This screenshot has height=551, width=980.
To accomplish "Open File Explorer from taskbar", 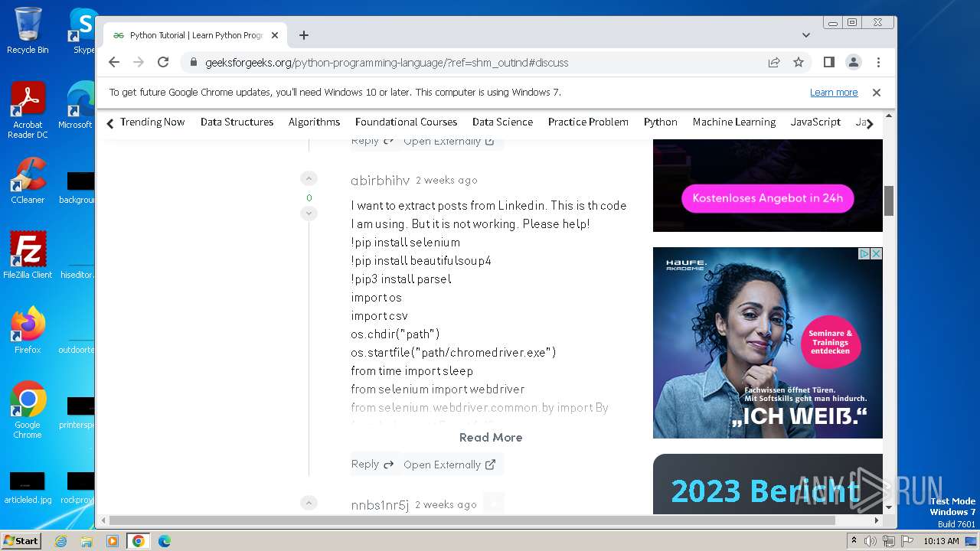I will (x=87, y=541).
